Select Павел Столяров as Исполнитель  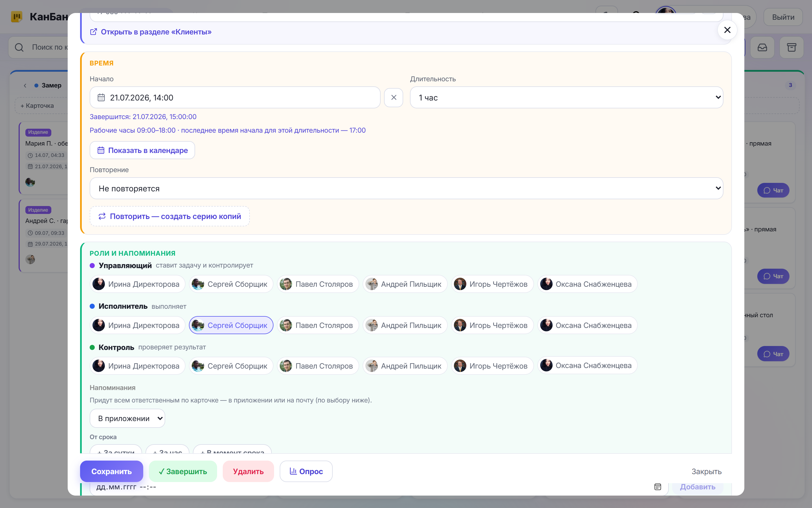point(318,325)
